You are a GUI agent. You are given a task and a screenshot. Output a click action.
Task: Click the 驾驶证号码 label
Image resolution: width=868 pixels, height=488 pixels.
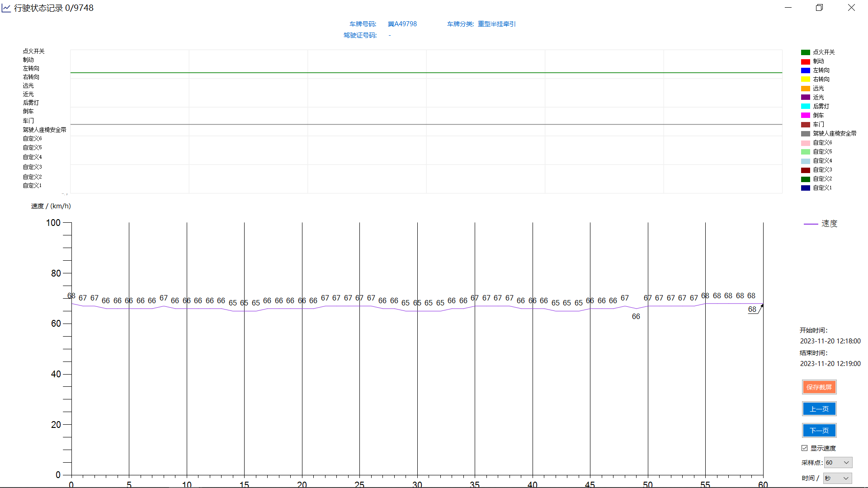click(360, 35)
